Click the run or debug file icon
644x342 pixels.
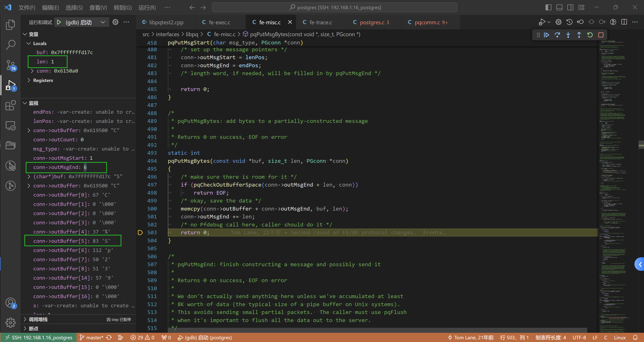[x=542, y=22]
